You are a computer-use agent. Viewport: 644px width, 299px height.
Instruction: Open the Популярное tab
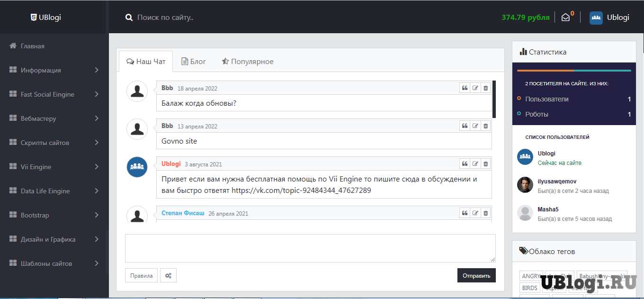[x=247, y=62]
